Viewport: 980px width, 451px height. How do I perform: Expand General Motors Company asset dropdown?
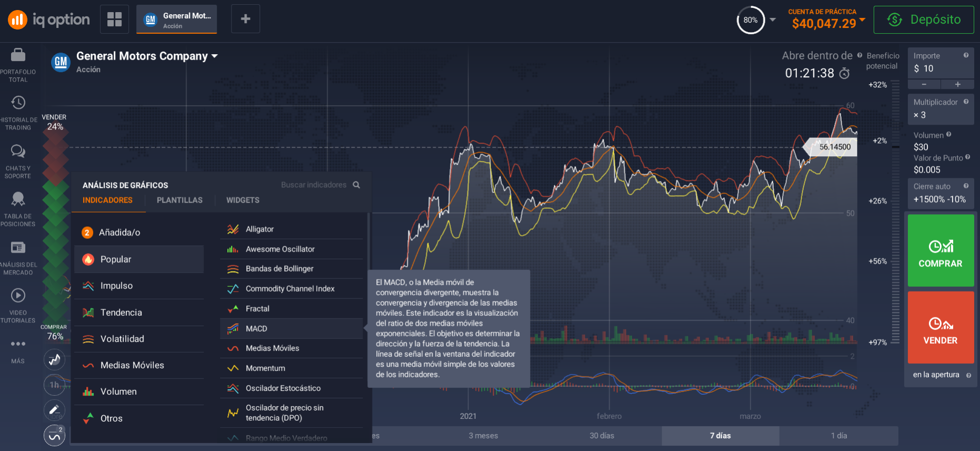click(x=214, y=56)
